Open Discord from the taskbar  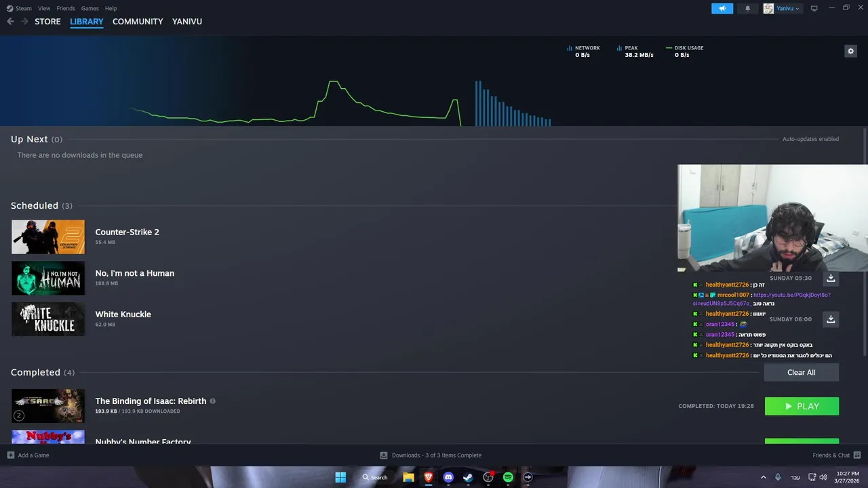coord(448,477)
